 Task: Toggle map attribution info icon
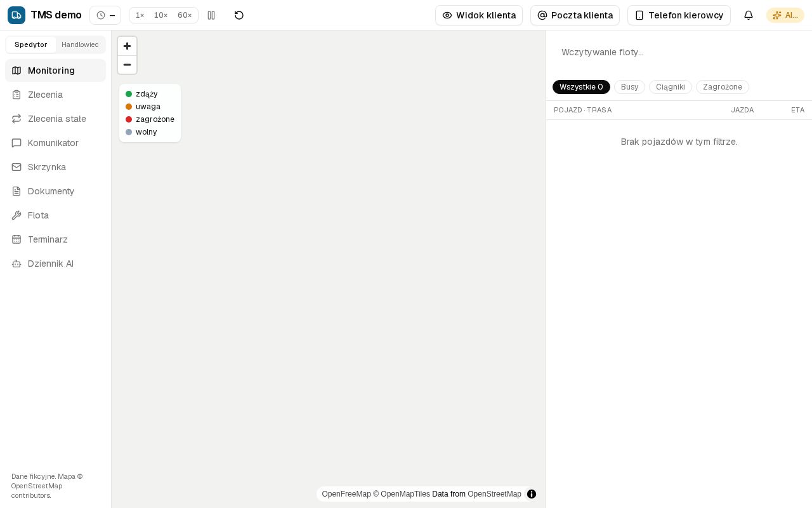pos(532,494)
